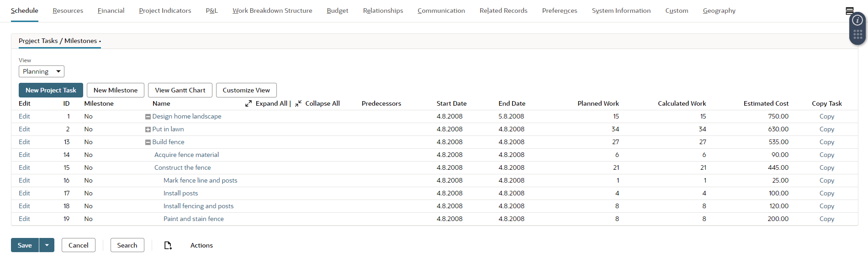Click the Collapse All arrows icon
Viewport: 868px width, 259px height.
(298, 103)
